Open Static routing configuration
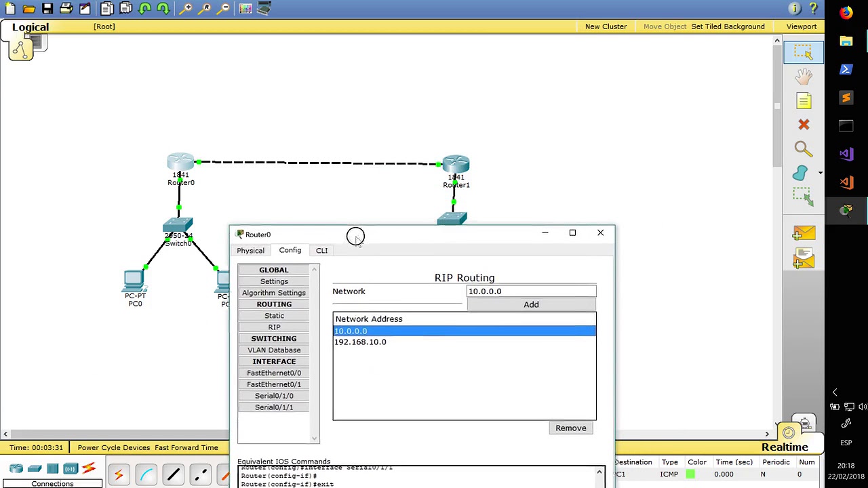Viewport: 868px width, 488px height. point(274,316)
